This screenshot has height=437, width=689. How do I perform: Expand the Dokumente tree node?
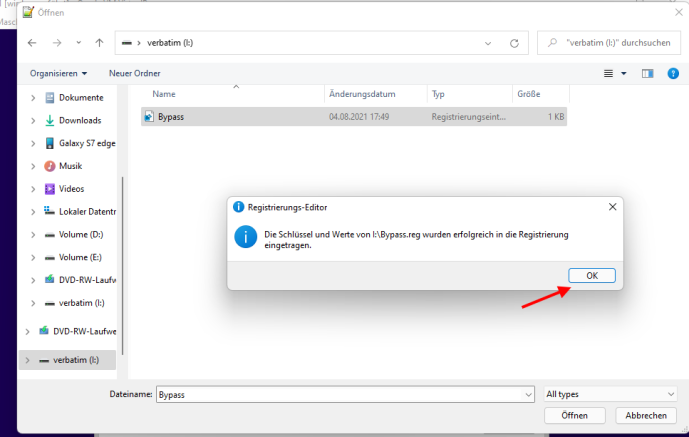33,98
